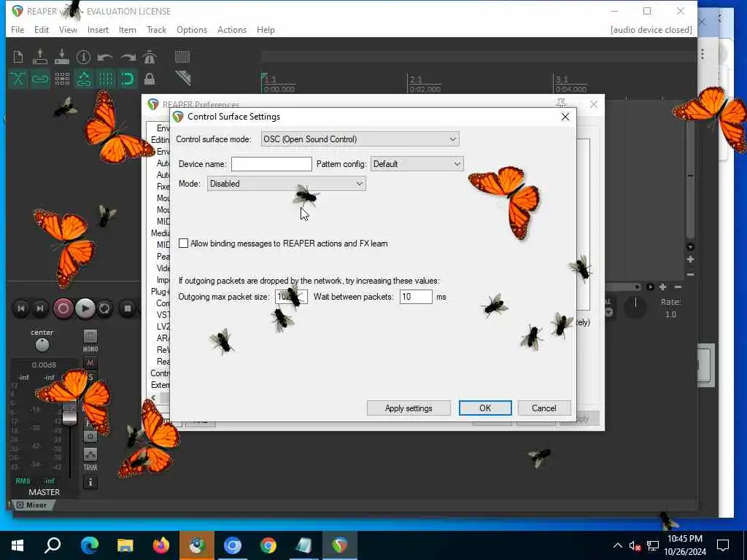Toggle snap magnet toolbar icon
Viewport: 747px width, 560px height.
tap(128, 79)
